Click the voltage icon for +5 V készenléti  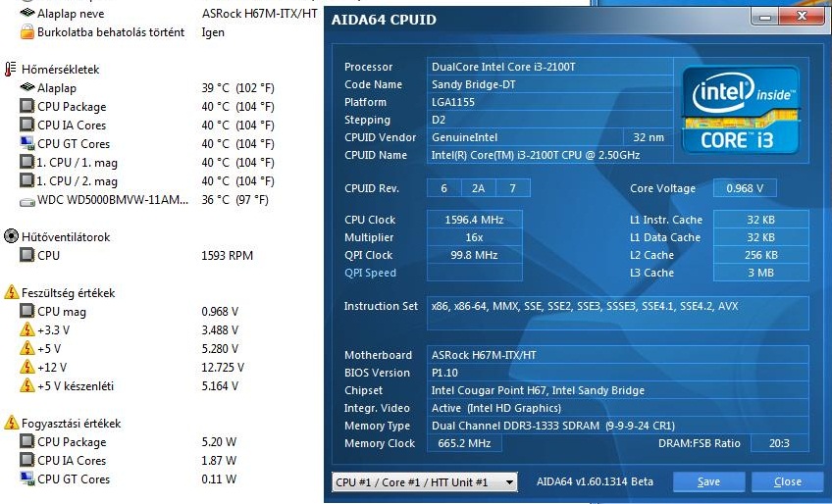click(x=27, y=385)
